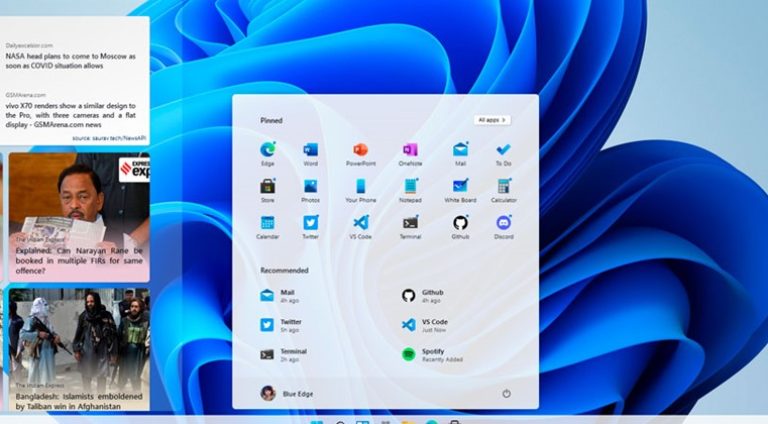Screen dimensions: 768x424
Task: Open the Github icon in Pinned apps
Action: tap(460, 227)
